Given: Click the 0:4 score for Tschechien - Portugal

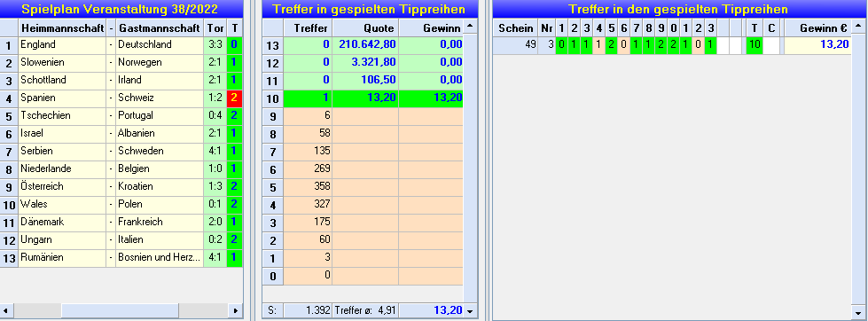Looking at the screenshot, I should pyautogui.click(x=215, y=115).
